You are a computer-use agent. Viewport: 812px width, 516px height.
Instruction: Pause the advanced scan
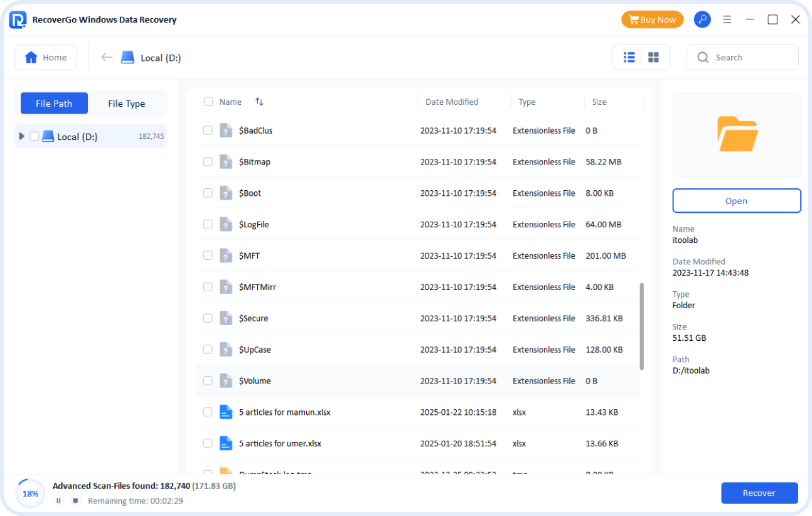58,500
